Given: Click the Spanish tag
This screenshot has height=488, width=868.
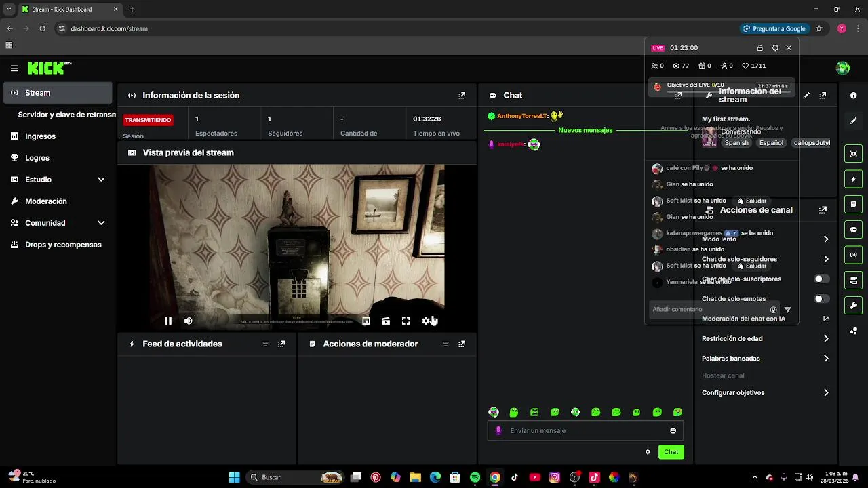Looking at the screenshot, I should pos(736,143).
